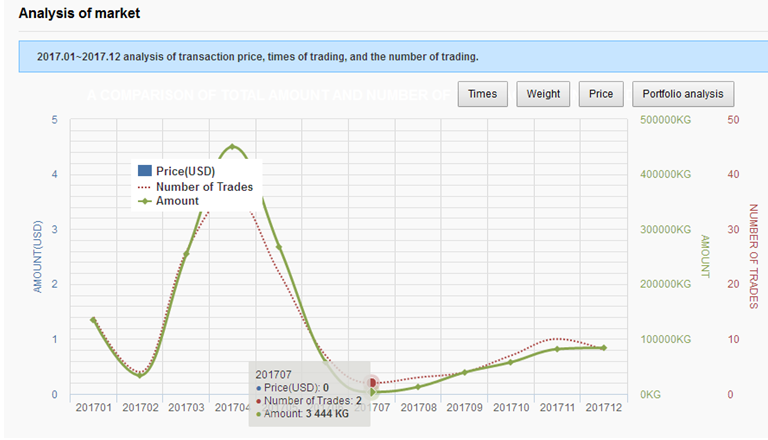Click the blue Price(USD) legend swatch

tap(143, 171)
